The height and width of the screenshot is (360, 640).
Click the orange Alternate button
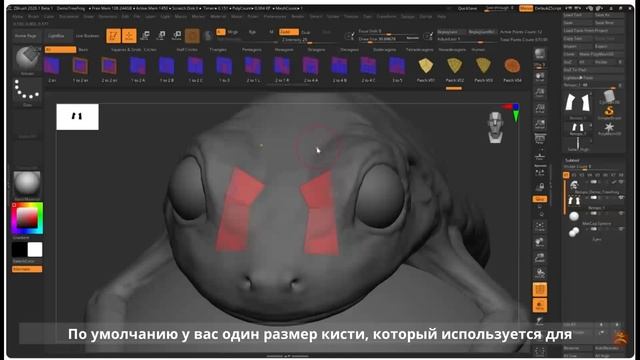tap(27, 269)
